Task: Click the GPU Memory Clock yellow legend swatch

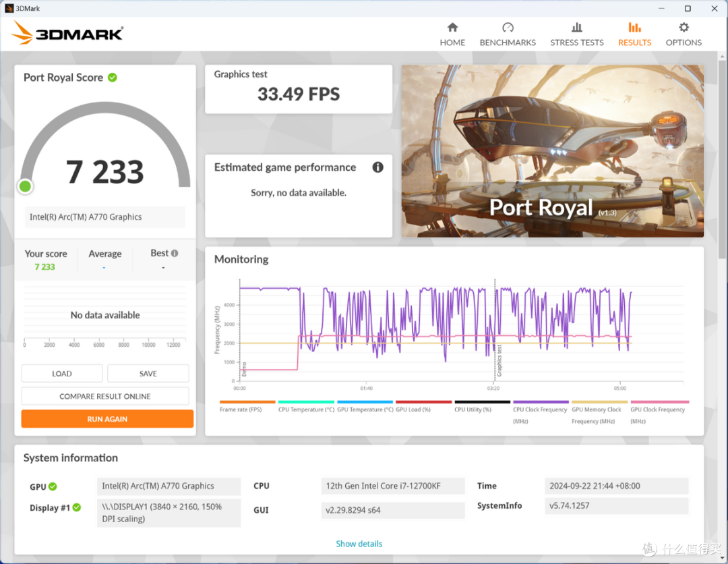Action: coord(599,402)
